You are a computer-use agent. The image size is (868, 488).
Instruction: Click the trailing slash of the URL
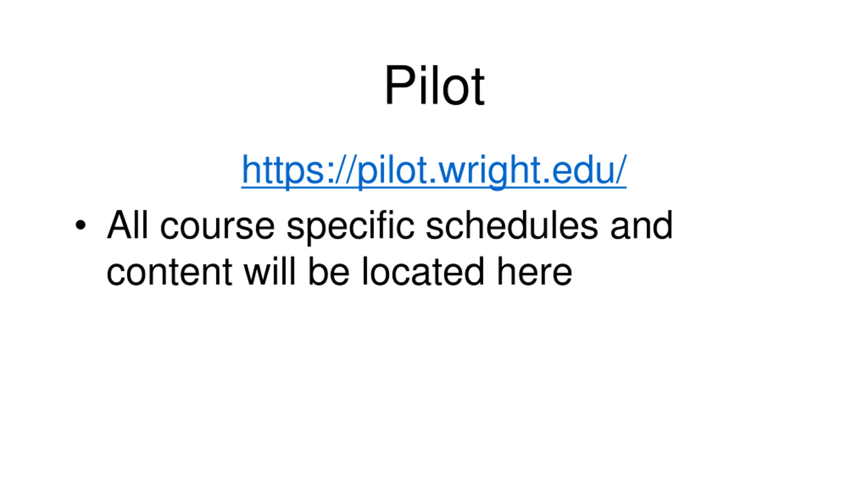620,169
